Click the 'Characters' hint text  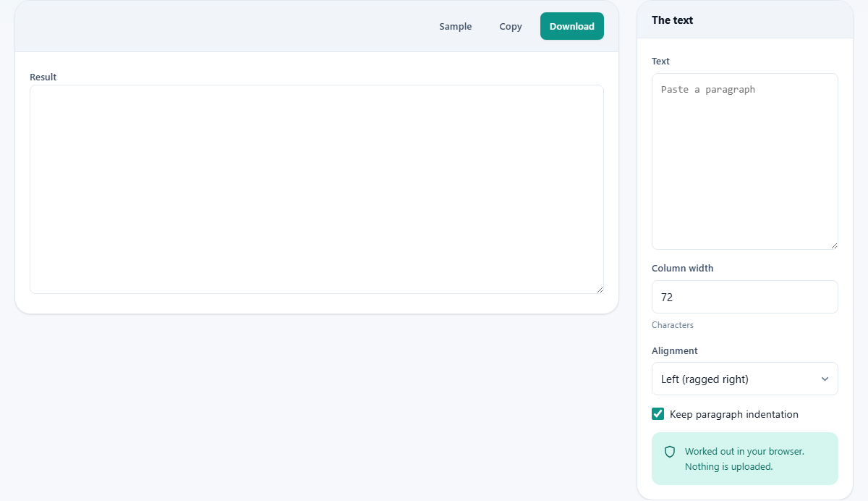(673, 325)
